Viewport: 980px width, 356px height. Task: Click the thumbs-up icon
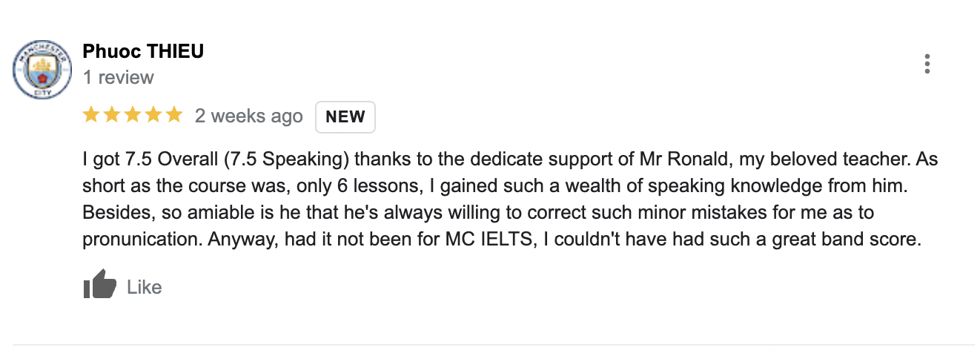pyautogui.click(x=100, y=284)
